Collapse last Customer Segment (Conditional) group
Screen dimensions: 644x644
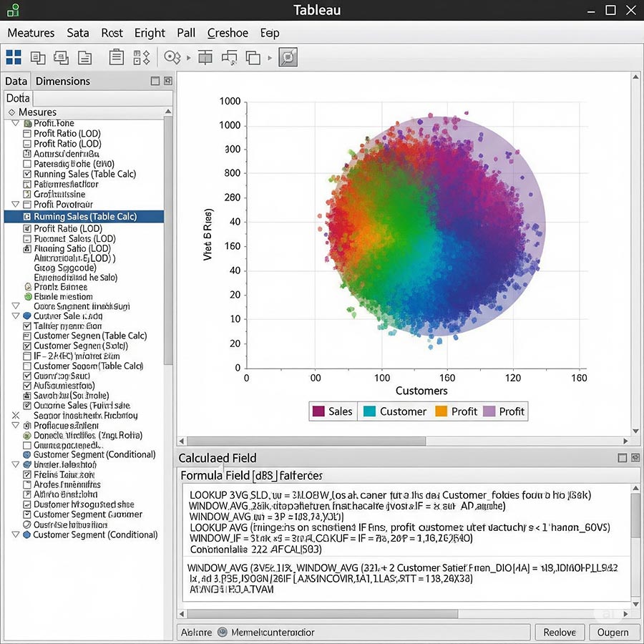[x=16, y=535]
